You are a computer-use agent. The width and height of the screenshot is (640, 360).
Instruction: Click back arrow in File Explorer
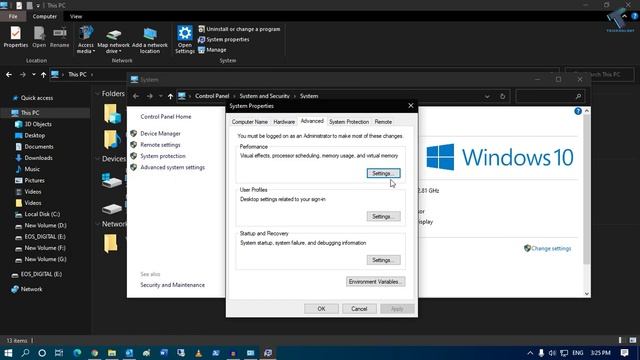[x=9, y=75]
